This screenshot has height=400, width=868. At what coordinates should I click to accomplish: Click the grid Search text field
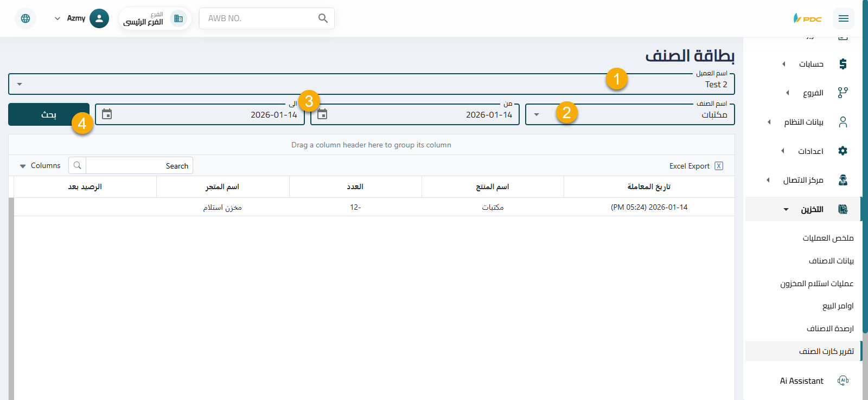(139, 166)
